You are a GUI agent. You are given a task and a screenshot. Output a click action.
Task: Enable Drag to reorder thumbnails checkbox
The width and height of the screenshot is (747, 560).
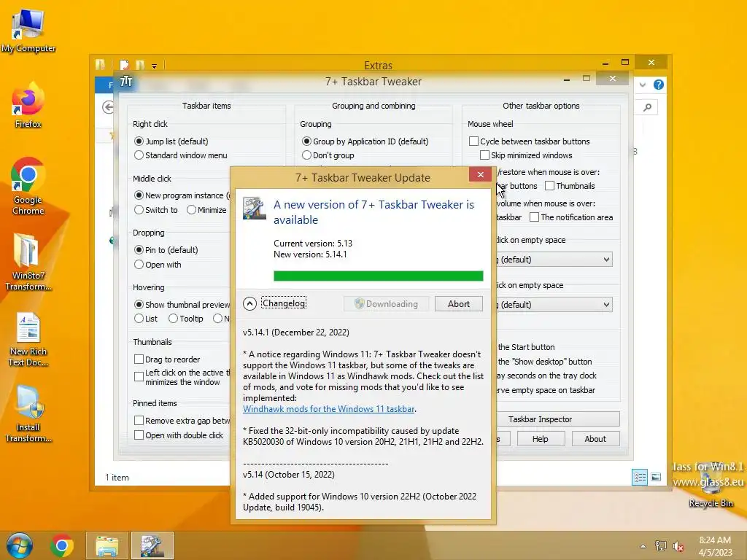pos(139,359)
